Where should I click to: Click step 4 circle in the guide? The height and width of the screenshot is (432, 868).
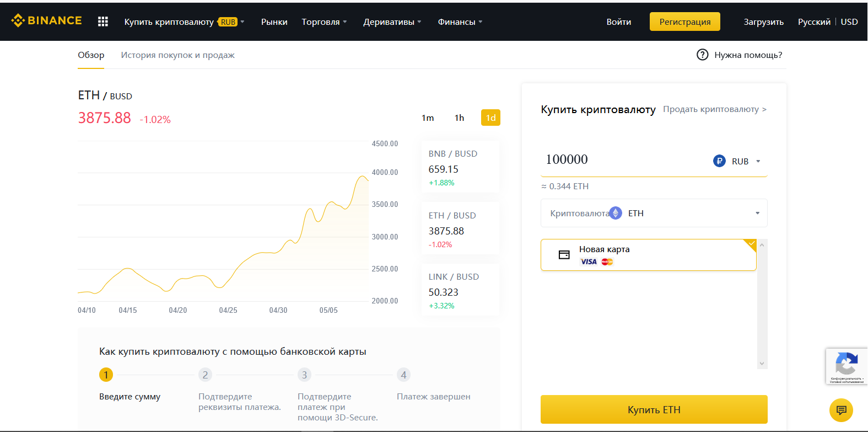403,375
